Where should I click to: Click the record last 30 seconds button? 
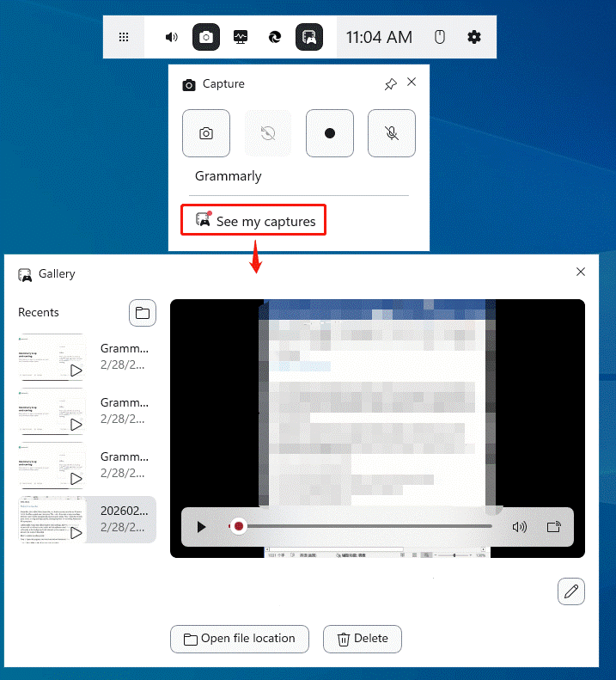268,133
